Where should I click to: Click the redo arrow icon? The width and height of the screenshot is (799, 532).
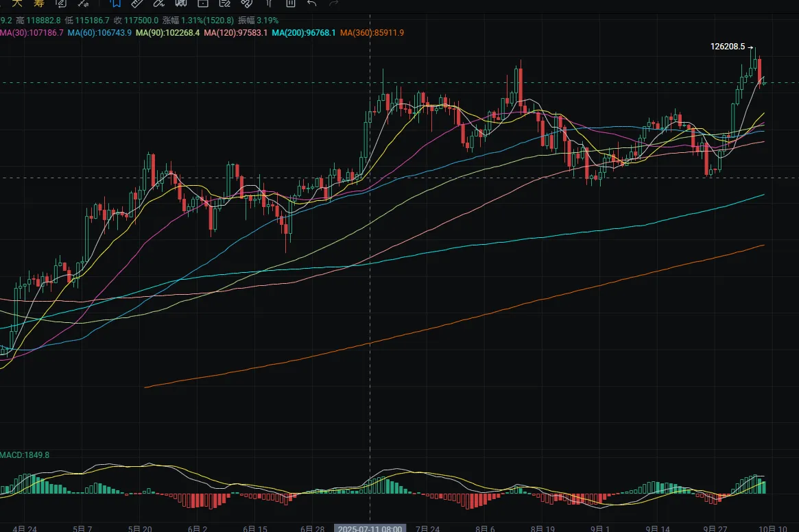pyautogui.click(x=334, y=3)
